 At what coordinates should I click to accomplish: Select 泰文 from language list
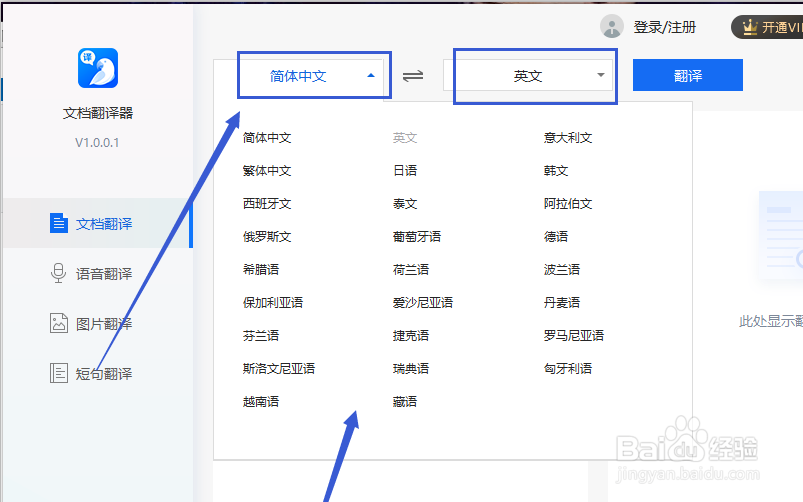click(x=405, y=204)
